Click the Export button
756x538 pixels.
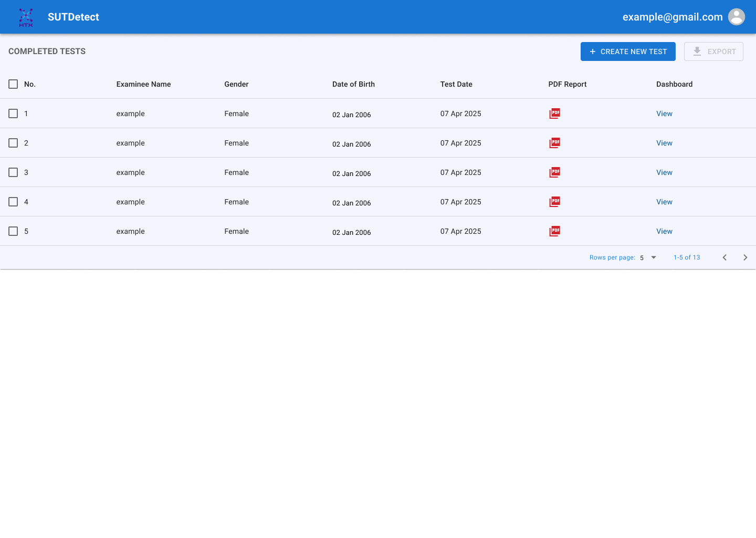pos(713,51)
